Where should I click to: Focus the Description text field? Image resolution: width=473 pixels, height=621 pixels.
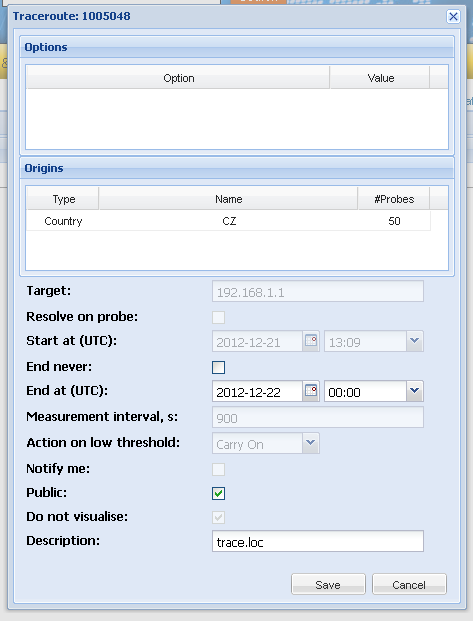tap(318, 541)
